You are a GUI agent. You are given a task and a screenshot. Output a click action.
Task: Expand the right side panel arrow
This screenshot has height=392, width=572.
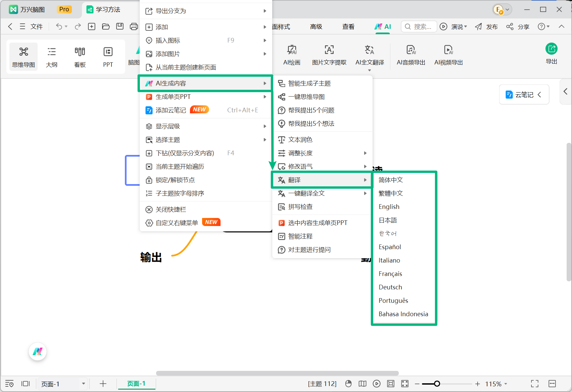(565, 91)
